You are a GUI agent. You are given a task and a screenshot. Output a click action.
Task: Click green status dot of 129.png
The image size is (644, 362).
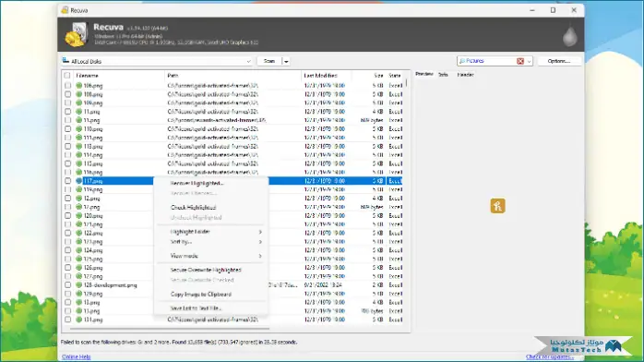[x=78, y=294]
